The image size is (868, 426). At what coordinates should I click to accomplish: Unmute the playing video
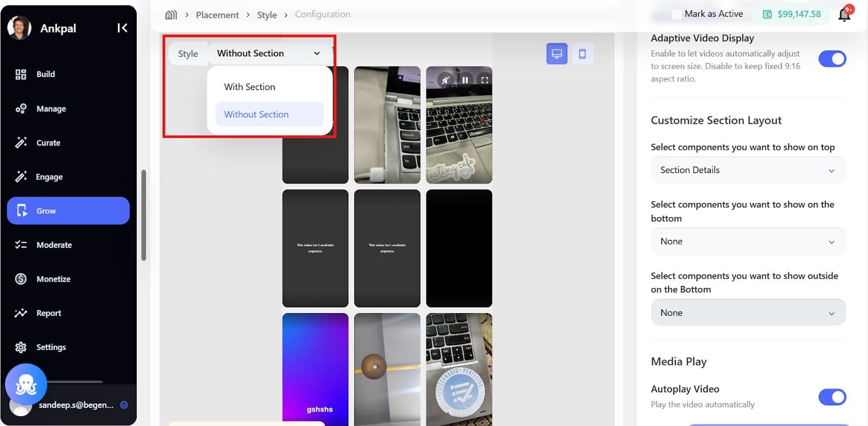[445, 80]
